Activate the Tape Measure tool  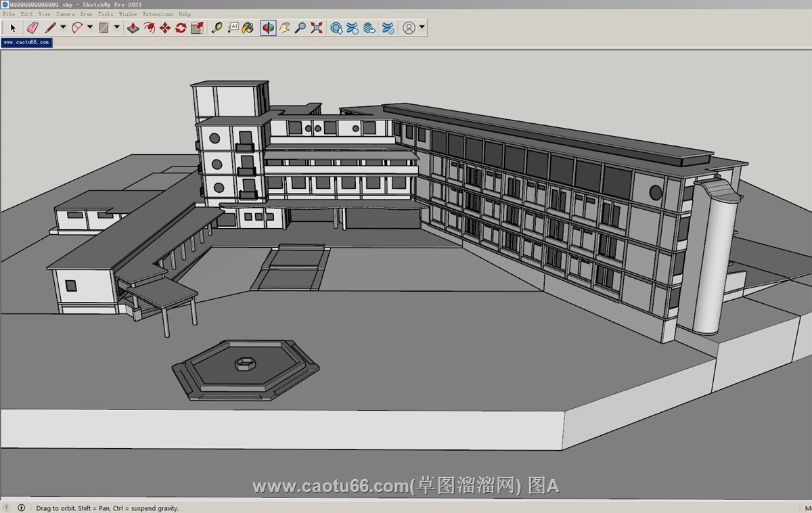[x=217, y=28]
